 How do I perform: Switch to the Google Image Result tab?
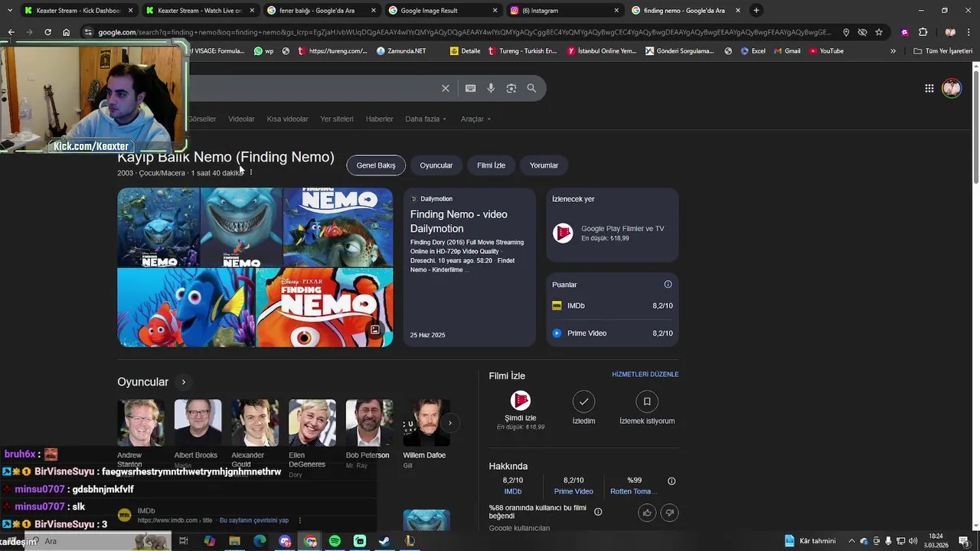coord(441,10)
